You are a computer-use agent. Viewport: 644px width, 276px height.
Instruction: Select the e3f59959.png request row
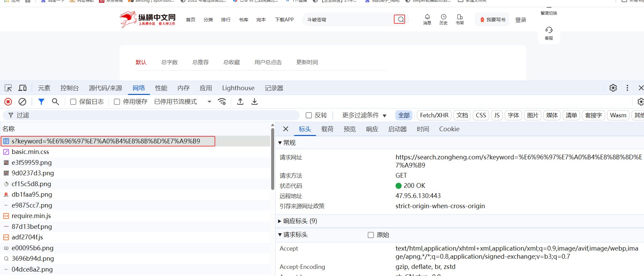136,162
